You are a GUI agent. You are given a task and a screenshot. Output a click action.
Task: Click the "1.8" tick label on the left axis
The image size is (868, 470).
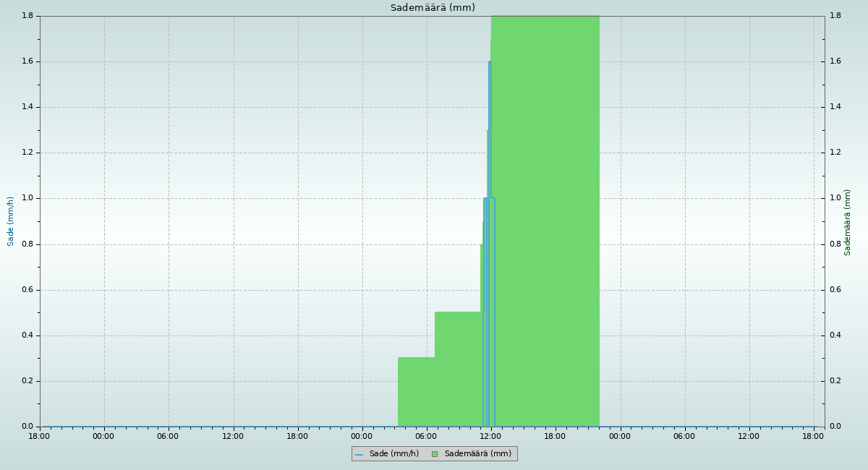(27, 16)
